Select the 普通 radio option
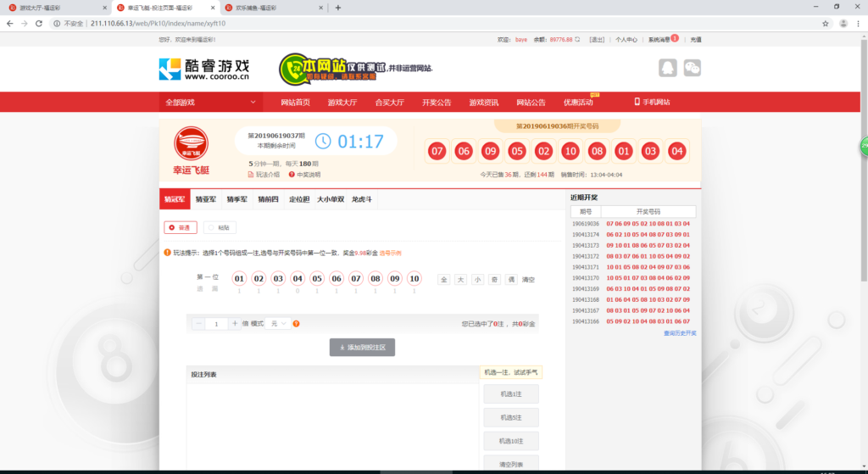868x474 pixels. pyautogui.click(x=181, y=227)
